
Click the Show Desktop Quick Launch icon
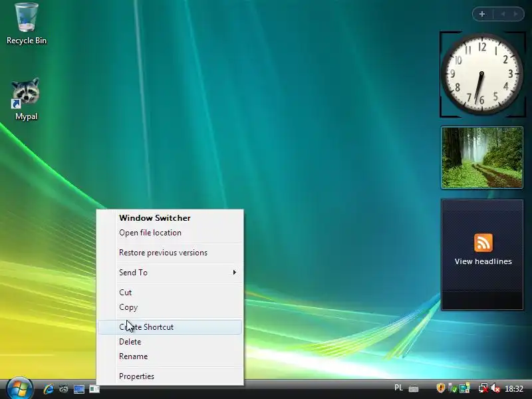[79, 389]
